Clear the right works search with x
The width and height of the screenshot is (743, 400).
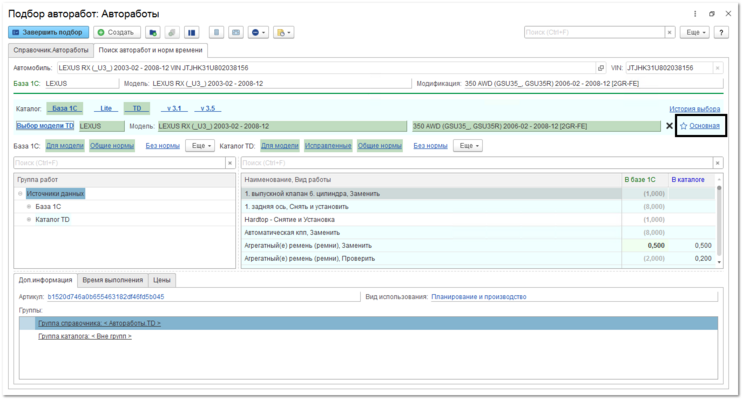(718, 163)
